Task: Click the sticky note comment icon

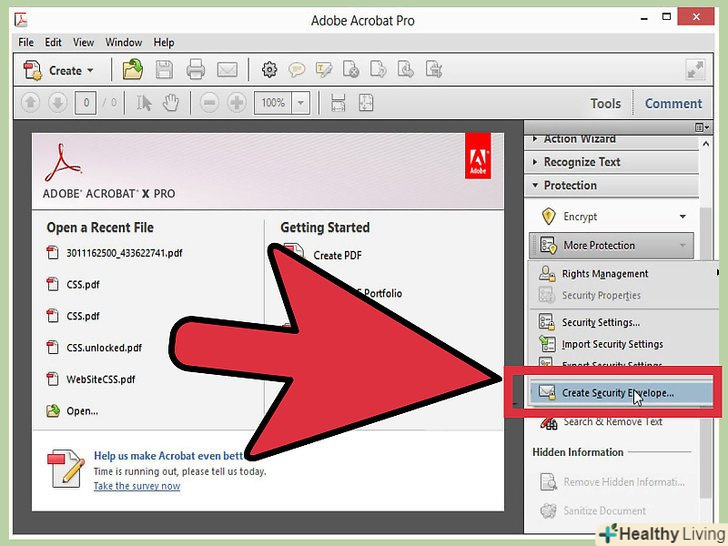Action: coord(296,70)
